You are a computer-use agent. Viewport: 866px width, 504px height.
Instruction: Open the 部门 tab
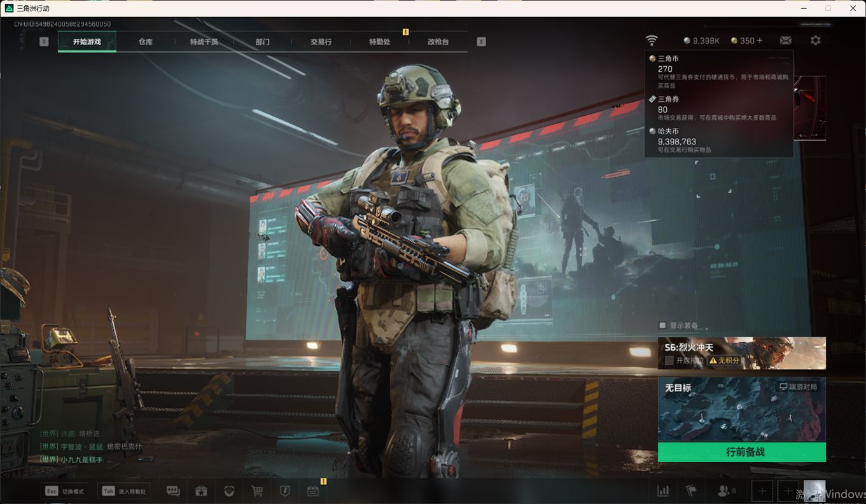pyautogui.click(x=263, y=42)
